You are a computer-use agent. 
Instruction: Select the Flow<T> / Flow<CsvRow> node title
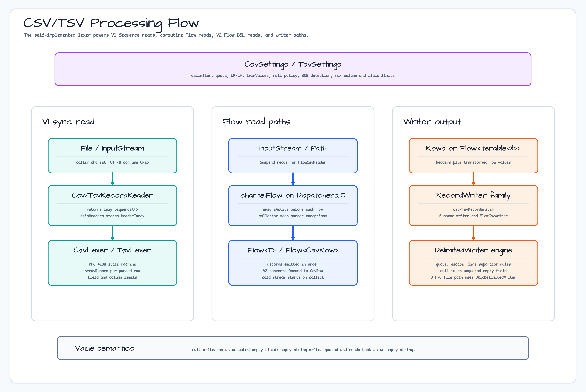(293, 250)
